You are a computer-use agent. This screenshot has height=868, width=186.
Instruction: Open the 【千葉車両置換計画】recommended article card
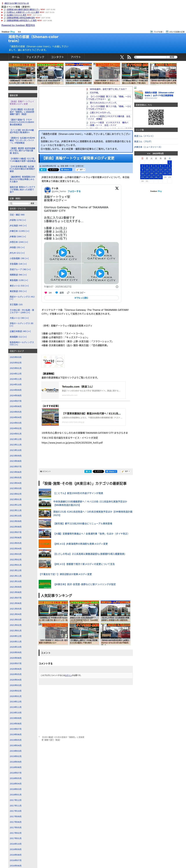(83, 417)
